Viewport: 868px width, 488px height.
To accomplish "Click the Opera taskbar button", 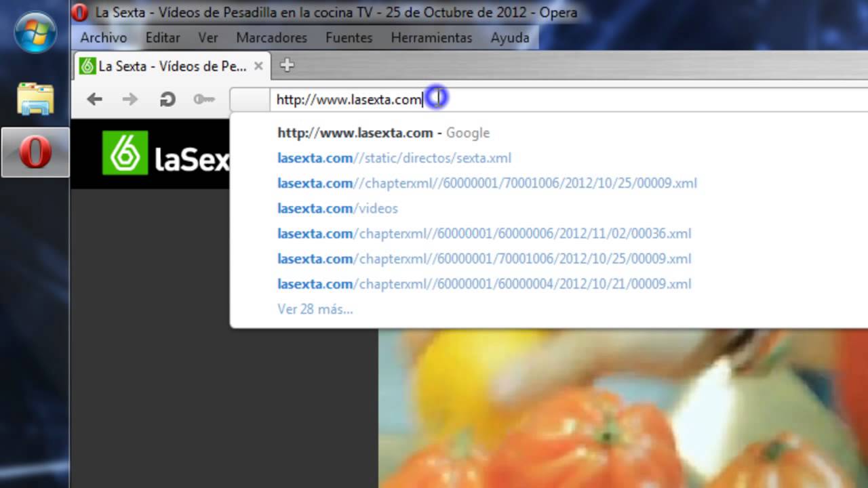I will (35, 152).
